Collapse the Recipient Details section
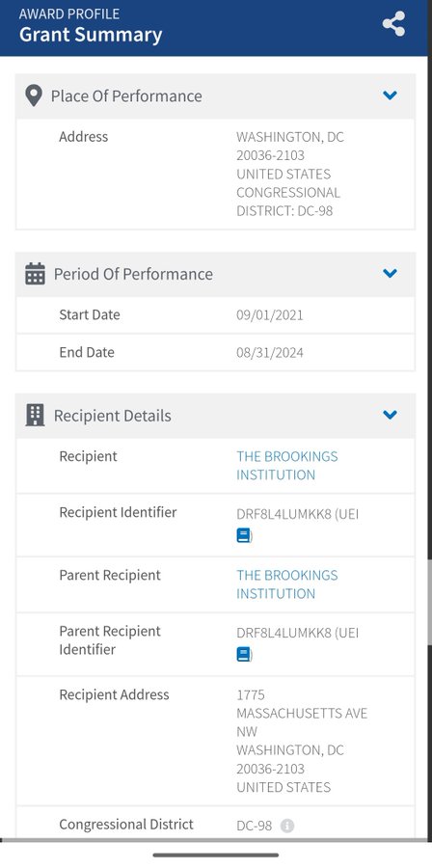This screenshot has height=868, width=432. click(390, 415)
